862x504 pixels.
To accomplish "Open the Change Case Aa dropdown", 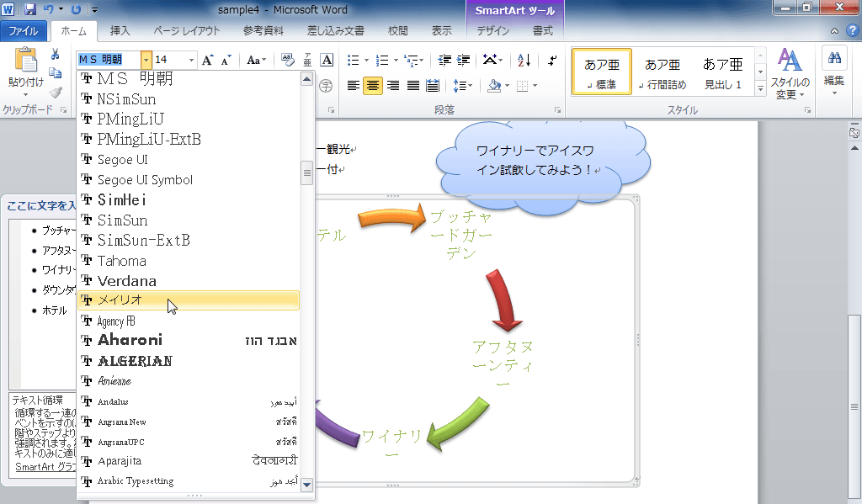I will (256, 60).
